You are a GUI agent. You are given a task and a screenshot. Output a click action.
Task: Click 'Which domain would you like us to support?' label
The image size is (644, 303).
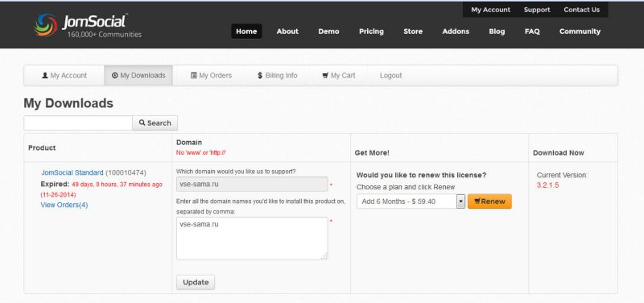tap(236, 171)
